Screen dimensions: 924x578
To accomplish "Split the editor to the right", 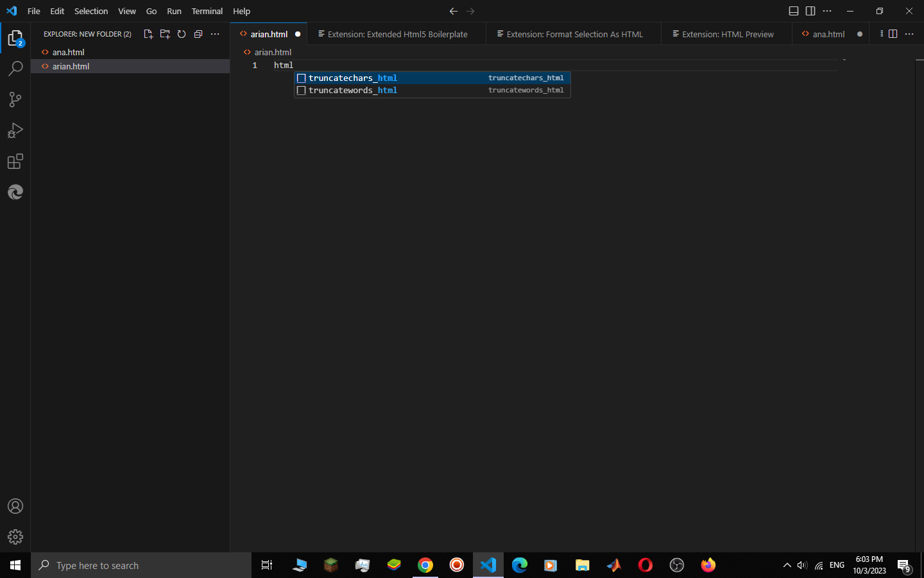I will pos(893,34).
